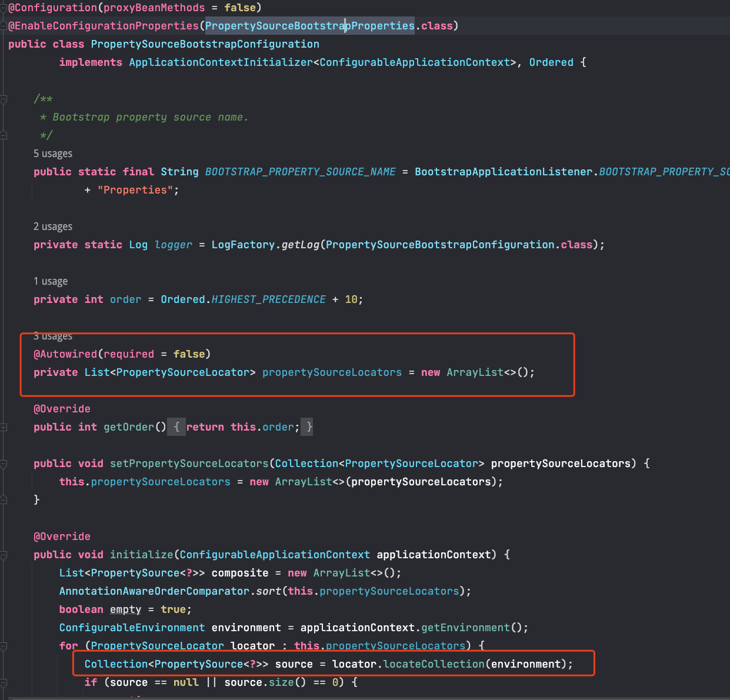The width and height of the screenshot is (730, 700).
Task: Expand the folded opening brace after getOrder()
Action: pos(176,427)
